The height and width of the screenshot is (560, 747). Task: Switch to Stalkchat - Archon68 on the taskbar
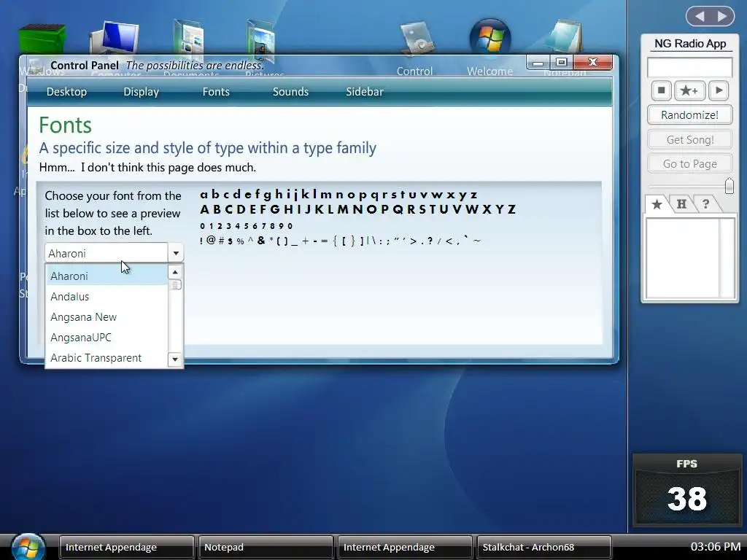pos(543,547)
